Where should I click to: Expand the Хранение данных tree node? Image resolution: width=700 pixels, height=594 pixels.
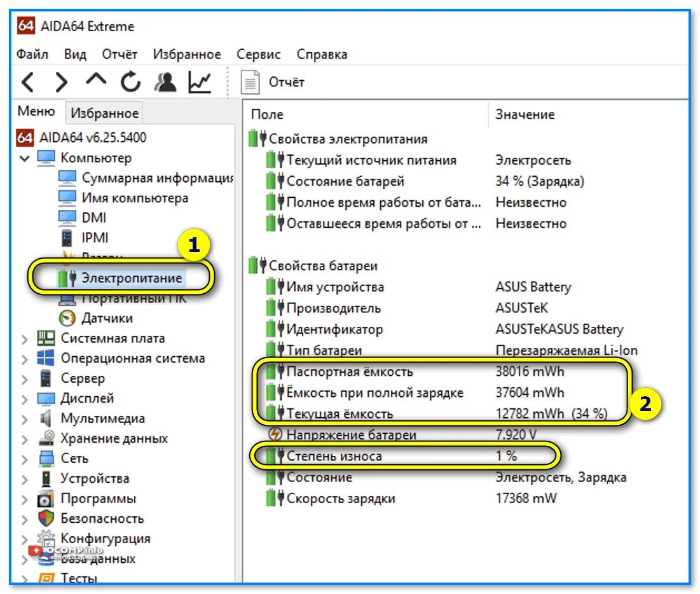tap(25, 439)
